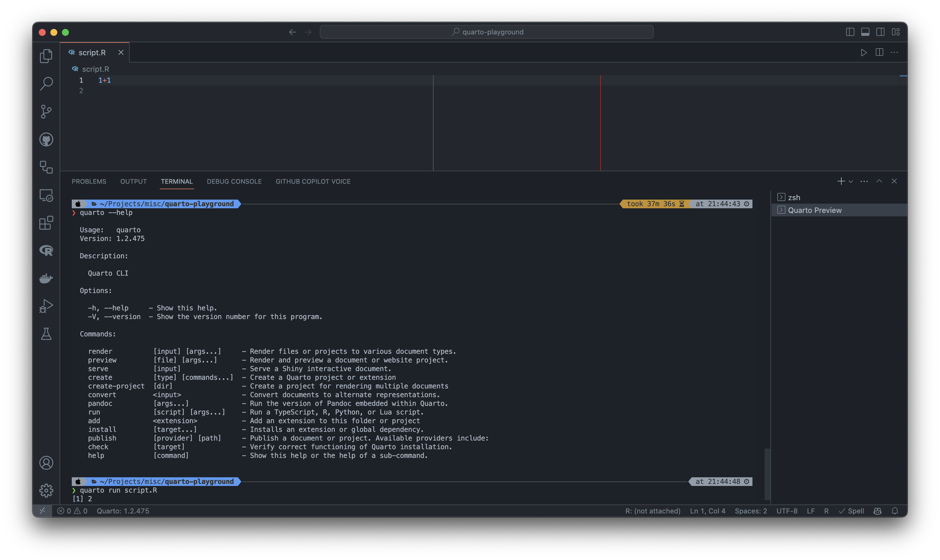Open Copilot status icon
940x560 pixels.
pyautogui.click(x=877, y=511)
